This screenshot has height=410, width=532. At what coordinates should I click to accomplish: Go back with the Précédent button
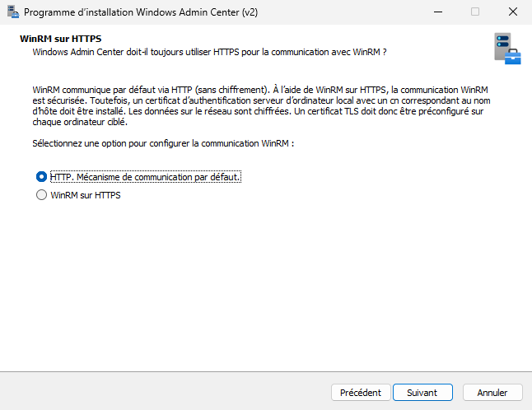tap(360, 393)
